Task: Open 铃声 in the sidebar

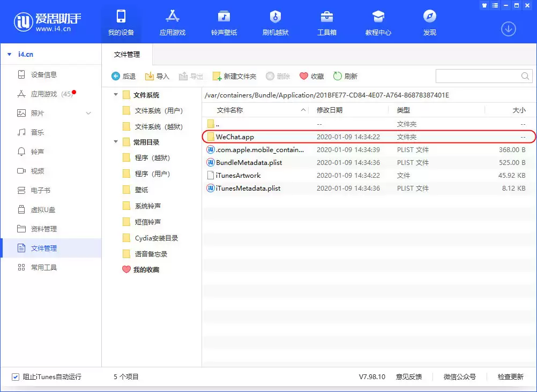Action: pos(51,152)
